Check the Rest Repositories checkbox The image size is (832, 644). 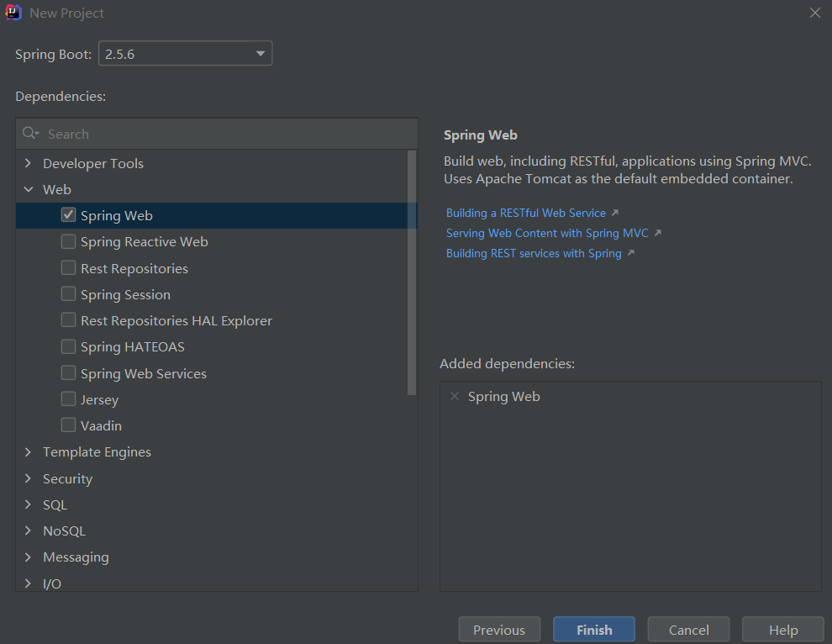coord(68,267)
